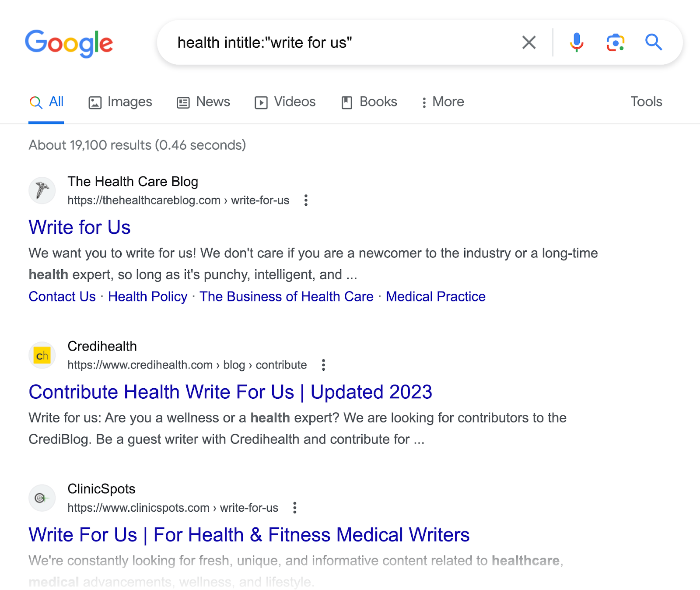Start voice search with the microphone icon
The height and width of the screenshot is (590, 700).
577,42
